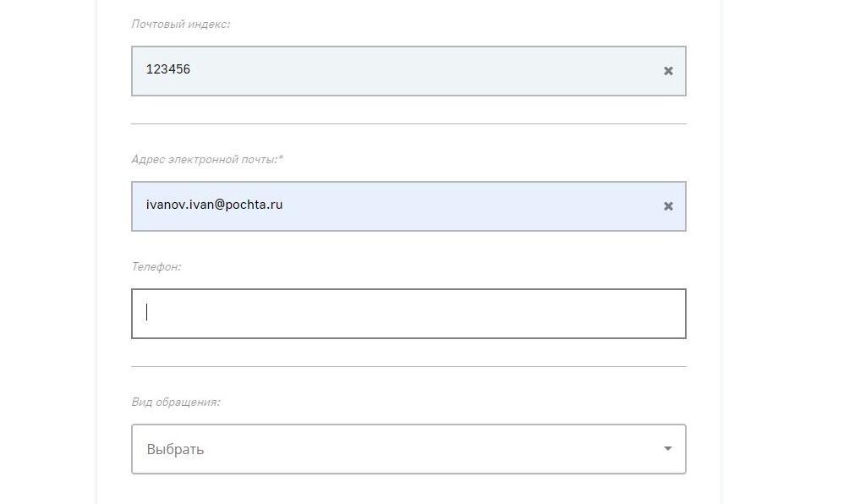Click the Телефон label
Screen dimensions: 849x504
pyautogui.click(x=156, y=266)
